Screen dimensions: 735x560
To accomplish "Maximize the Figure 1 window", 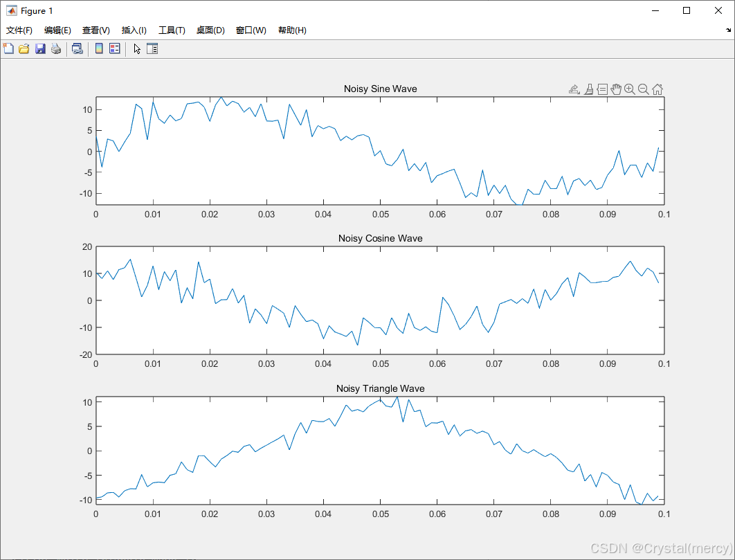I will coord(687,10).
